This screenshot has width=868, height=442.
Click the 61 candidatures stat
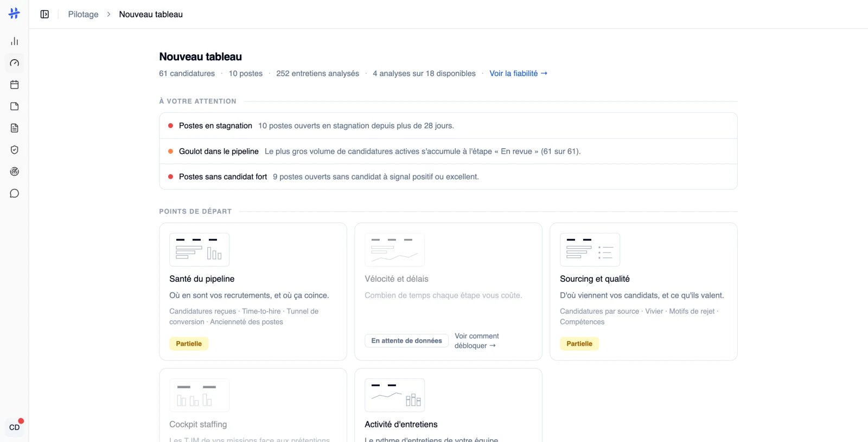click(187, 73)
